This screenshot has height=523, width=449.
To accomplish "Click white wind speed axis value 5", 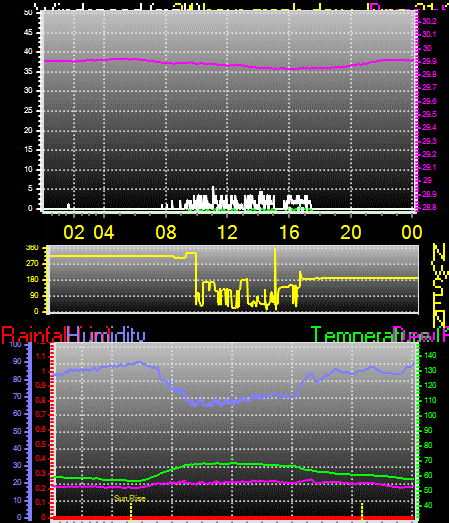I will 30,188.
